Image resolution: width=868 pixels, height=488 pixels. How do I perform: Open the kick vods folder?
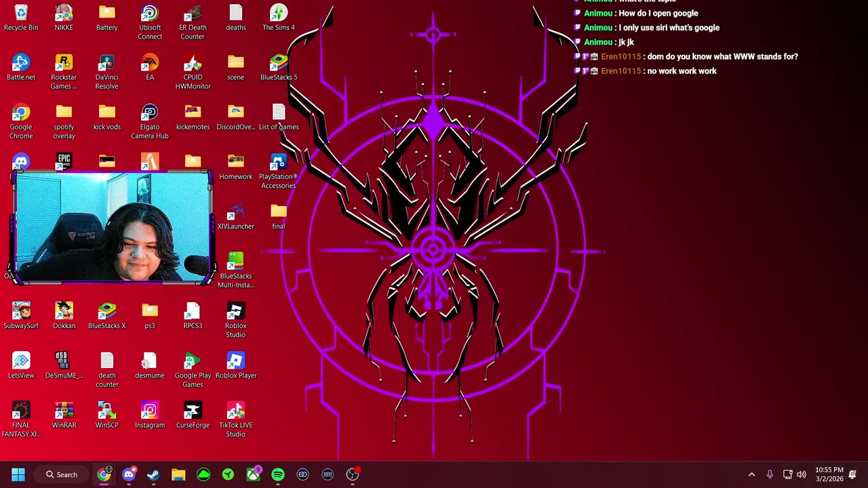point(107,117)
